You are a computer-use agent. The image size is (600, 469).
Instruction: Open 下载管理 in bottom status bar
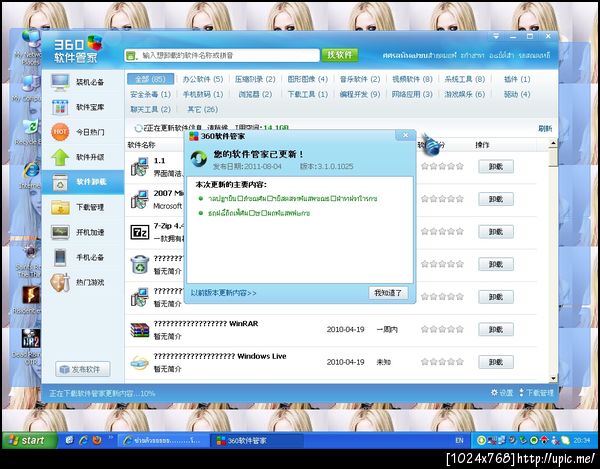coord(536,392)
